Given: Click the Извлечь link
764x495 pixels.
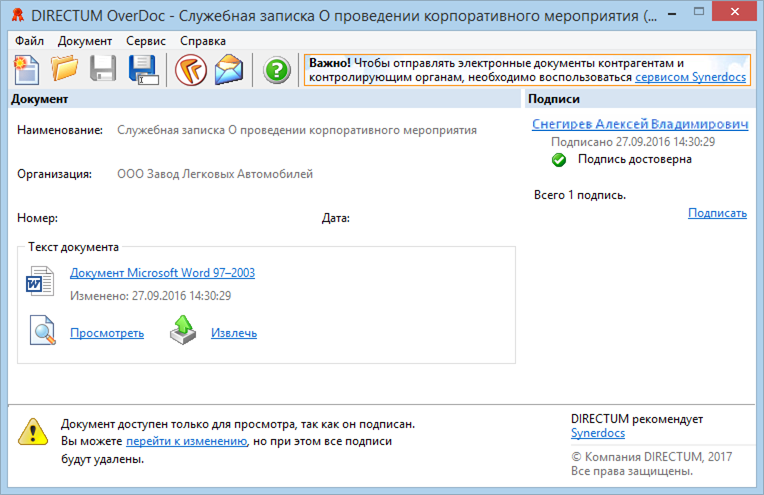Looking at the screenshot, I should click(x=234, y=333).
